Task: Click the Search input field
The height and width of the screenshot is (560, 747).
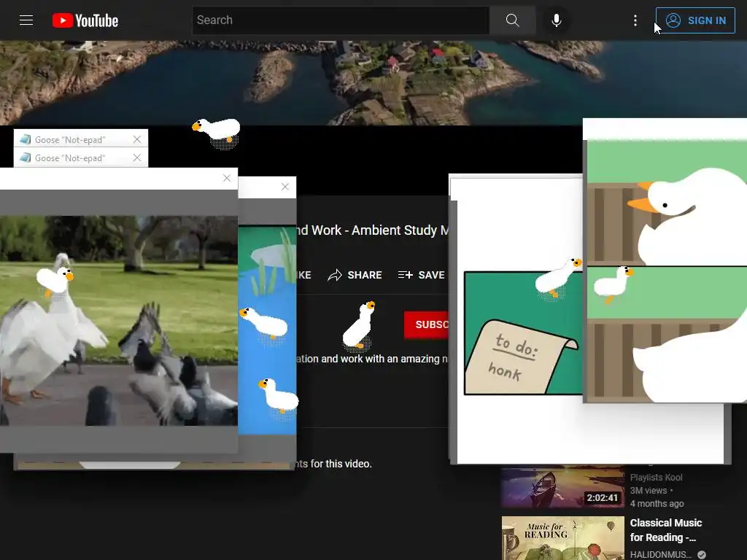Action: pos(341,20)
